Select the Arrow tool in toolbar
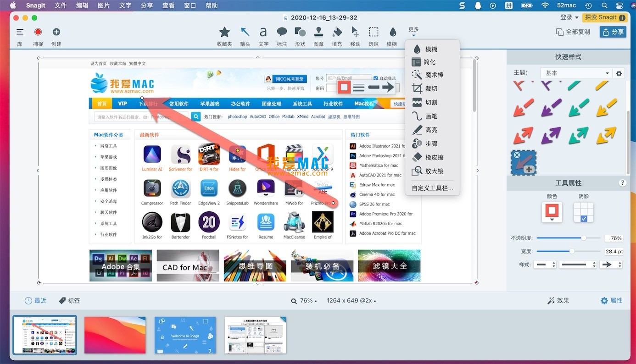 coord(245,32)
